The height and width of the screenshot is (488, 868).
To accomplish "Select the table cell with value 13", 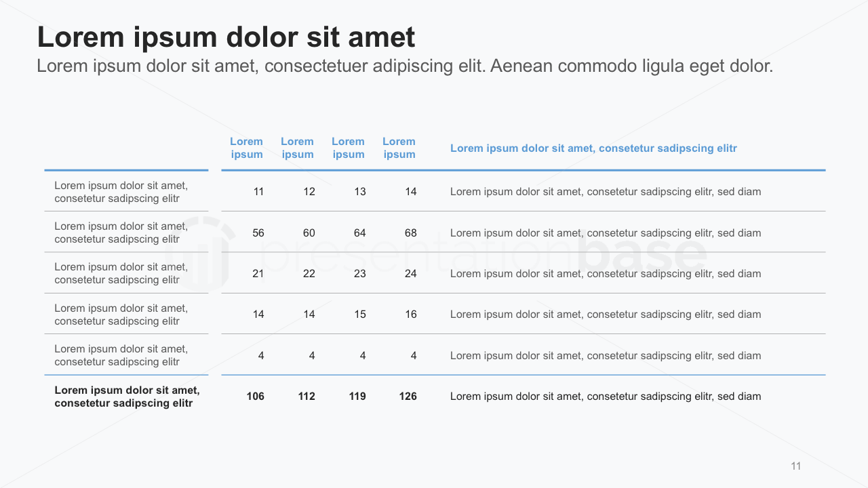I will [360, 192].
